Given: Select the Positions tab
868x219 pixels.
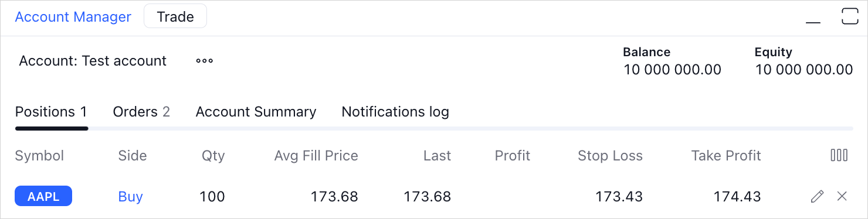Looking at the screenshot, I should [51, 112].
